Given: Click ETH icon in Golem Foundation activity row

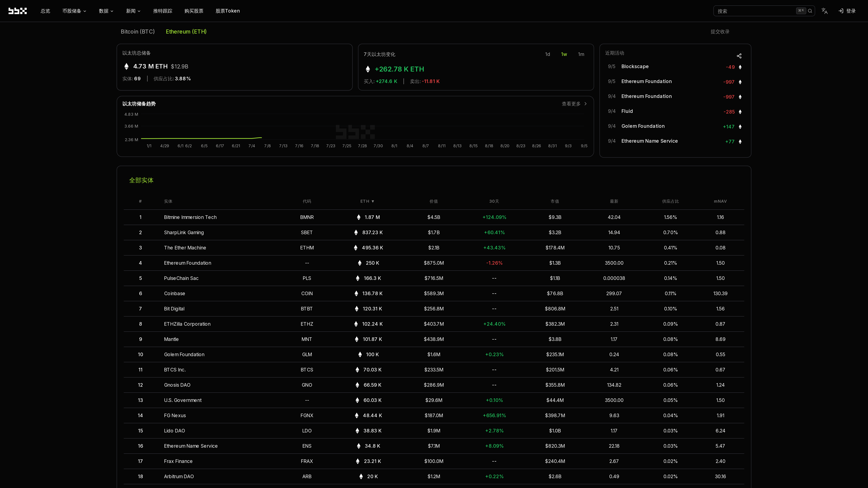Looking at the screenshot, I should 740,127.
